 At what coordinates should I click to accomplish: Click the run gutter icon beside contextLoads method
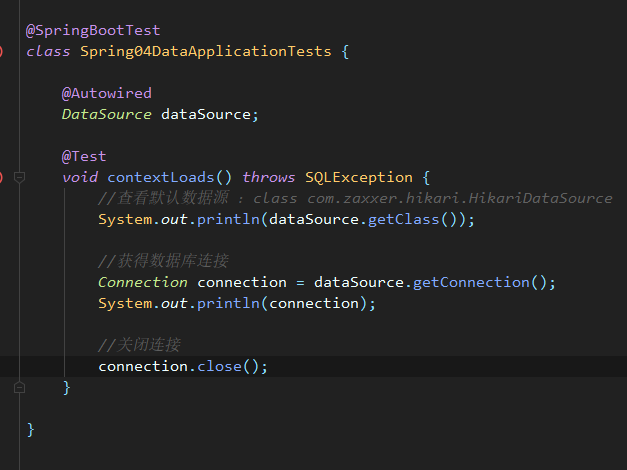click(2, 177)
